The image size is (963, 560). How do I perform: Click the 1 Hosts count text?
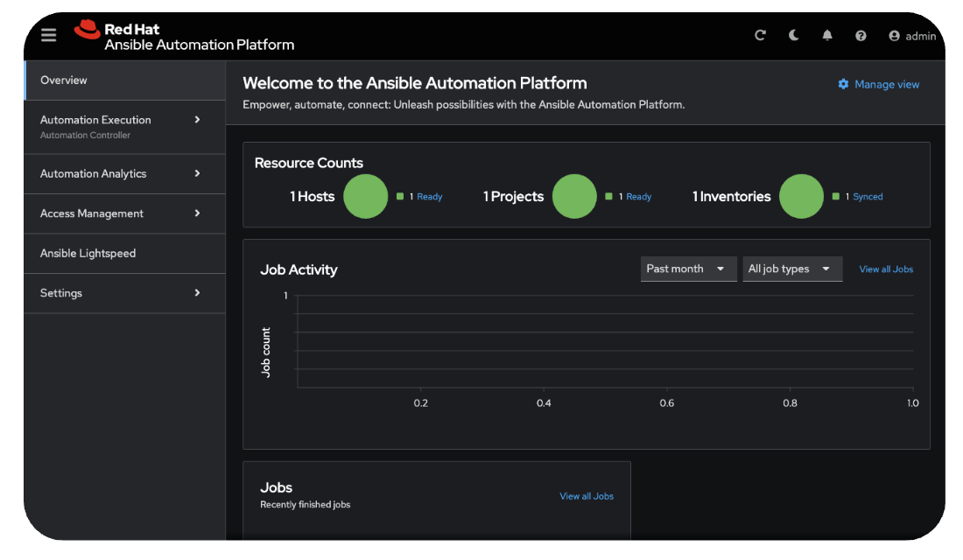(x=312, y=197)
